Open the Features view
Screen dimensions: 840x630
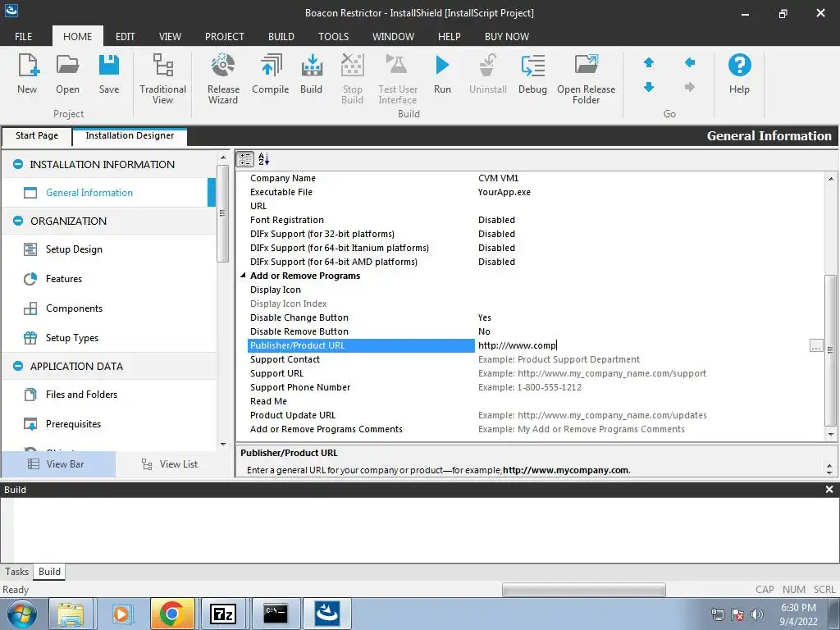click(x=64, y=279)
